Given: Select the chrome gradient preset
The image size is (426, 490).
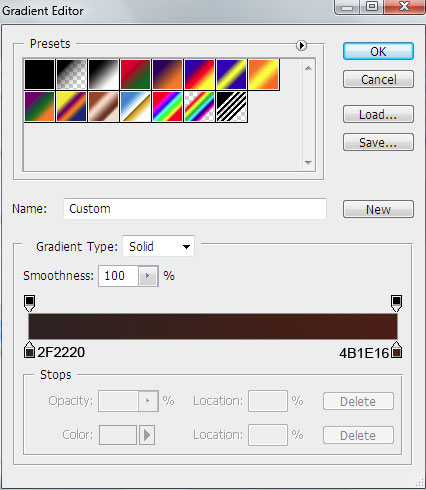Looking at the screenshot, I should (x=135, y=107).
